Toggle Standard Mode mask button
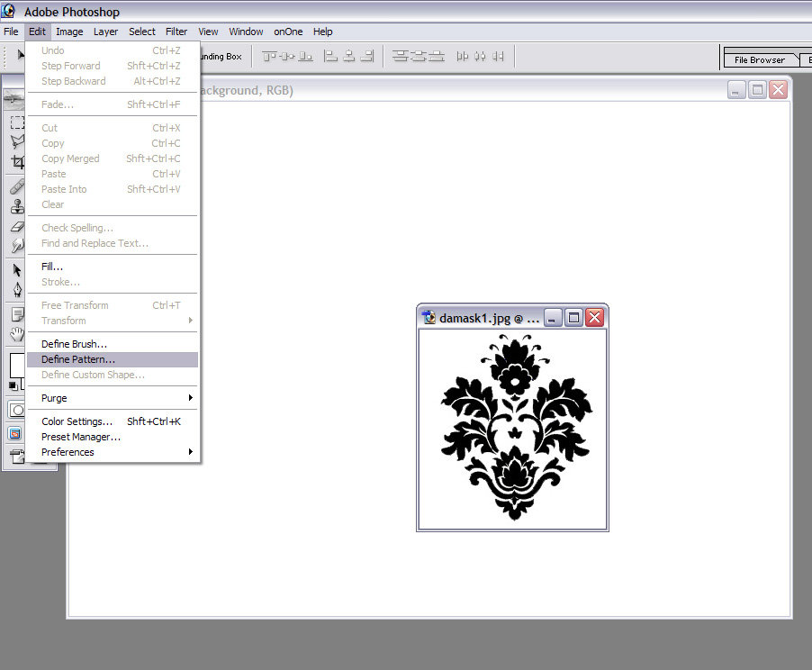This screenshot has height=670, width=812. click(16, 411)
